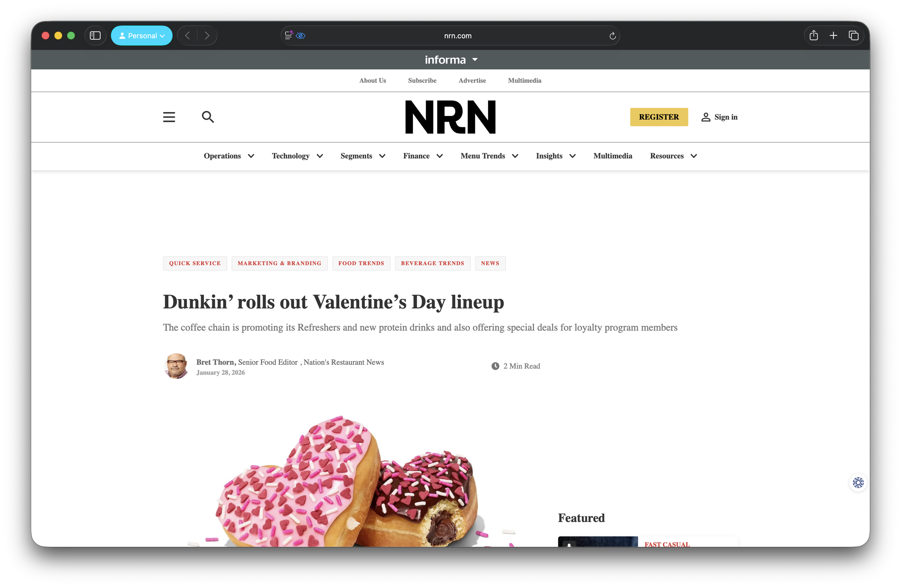901x588 pixels.
Task: Open the Personal profile switcher
Action: pyautogui.click(x=142, y=35)
